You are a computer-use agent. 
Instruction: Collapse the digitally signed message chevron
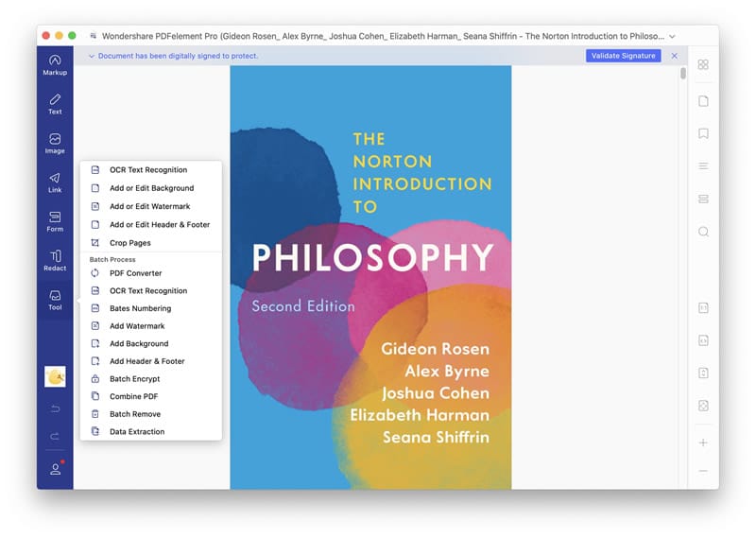(91, 56)
